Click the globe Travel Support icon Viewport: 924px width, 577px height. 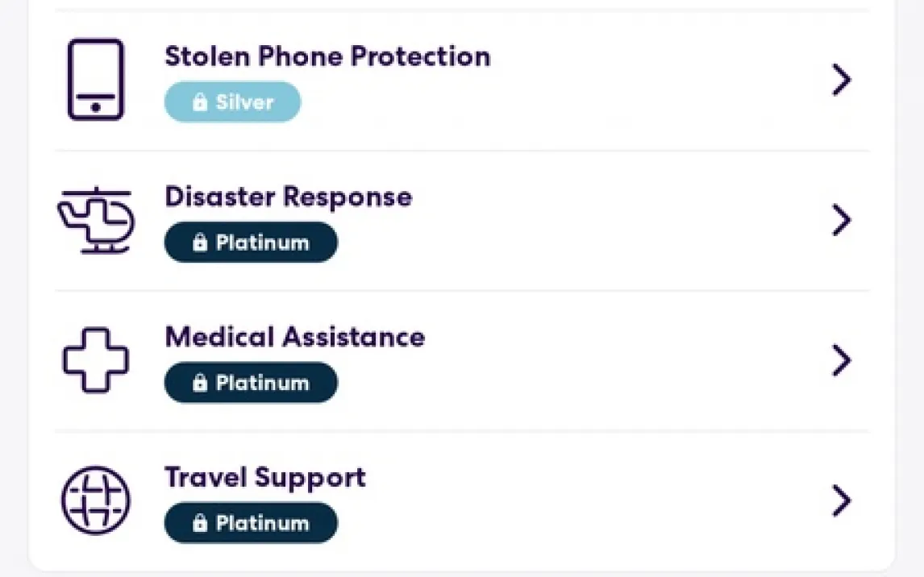pyautogui.click(x=95, y=500)
